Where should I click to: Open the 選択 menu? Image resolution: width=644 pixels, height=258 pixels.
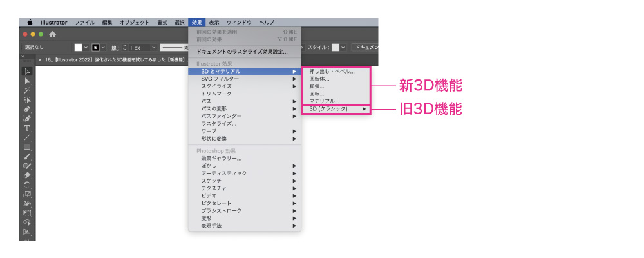(x=179, y=22)
